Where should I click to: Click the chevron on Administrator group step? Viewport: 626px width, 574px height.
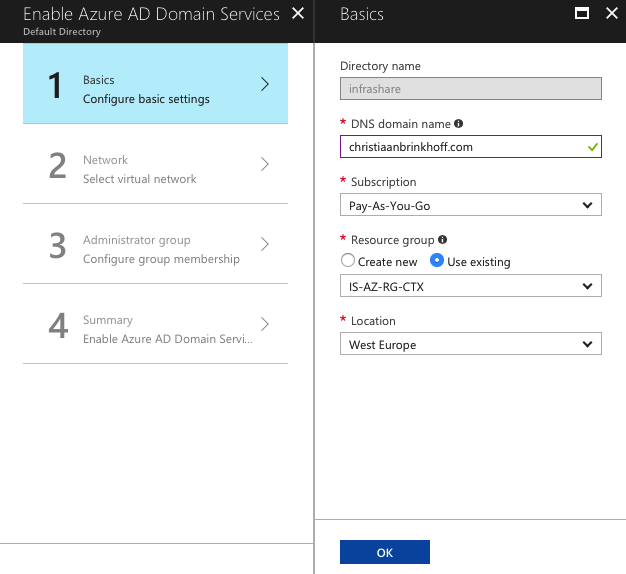(265, 244)
